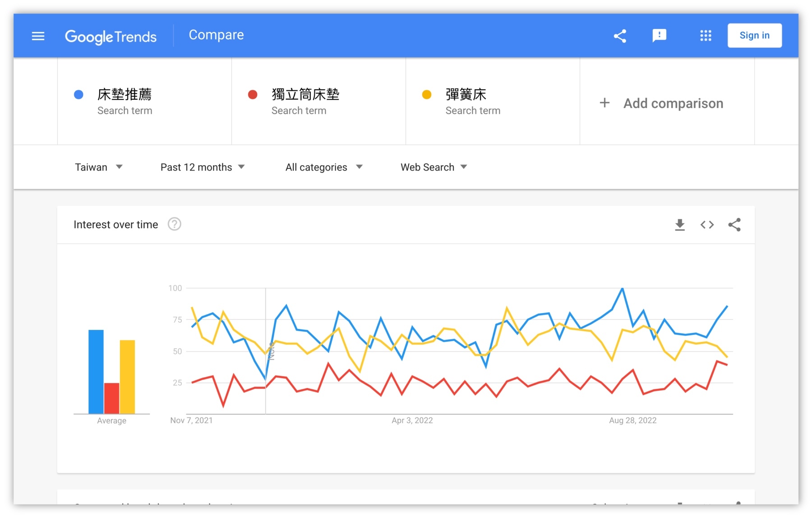Click the share icon on the Interest over time panel
812x518 pixels.
734,224
